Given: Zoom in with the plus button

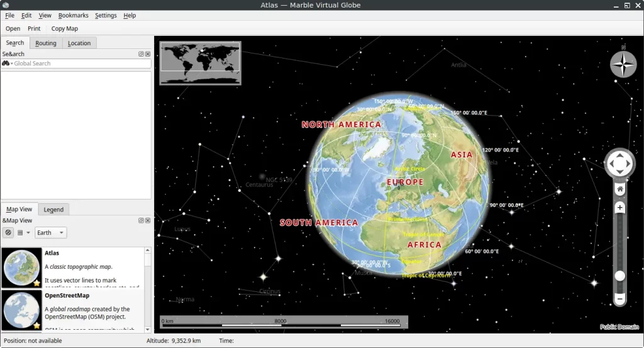Looking at the screenshot, I should [x=619, y=208].
